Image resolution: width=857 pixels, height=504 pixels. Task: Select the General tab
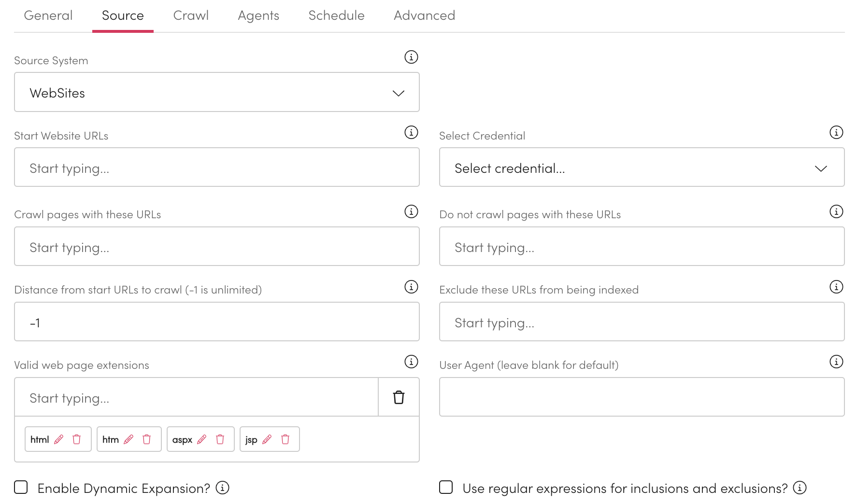tap(48, 15)
